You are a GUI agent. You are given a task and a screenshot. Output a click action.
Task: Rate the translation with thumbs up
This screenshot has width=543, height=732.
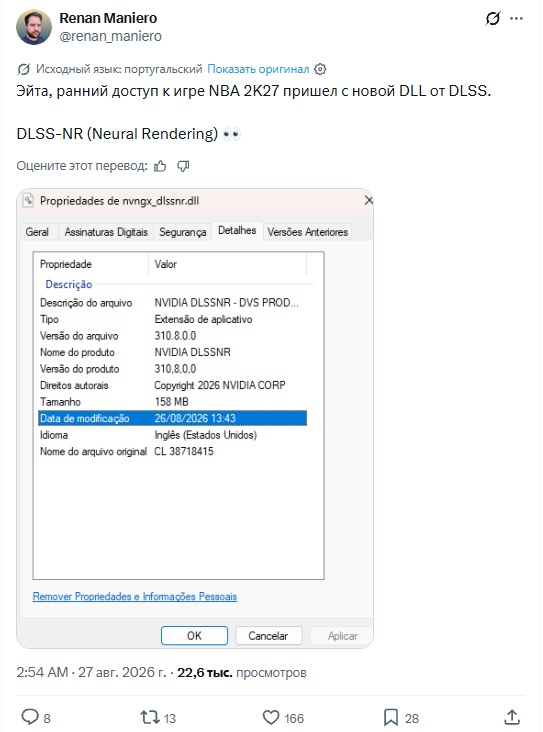click(160, 166)
